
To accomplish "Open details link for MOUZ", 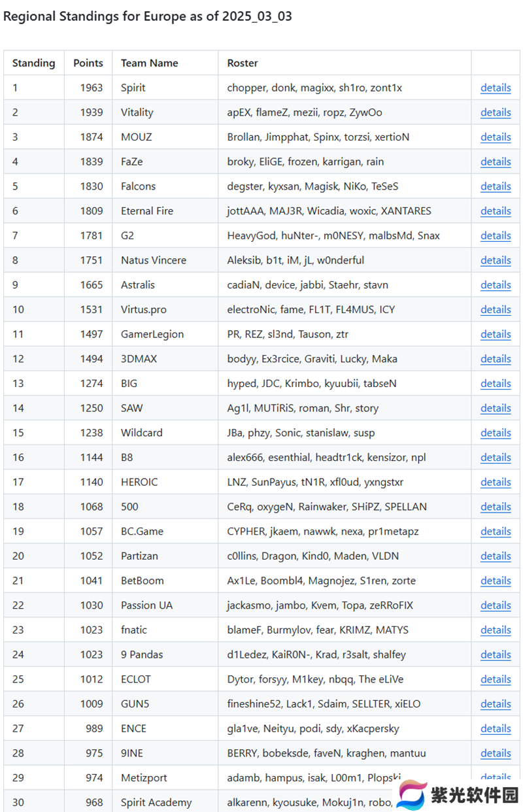I will tap(496, 137).
